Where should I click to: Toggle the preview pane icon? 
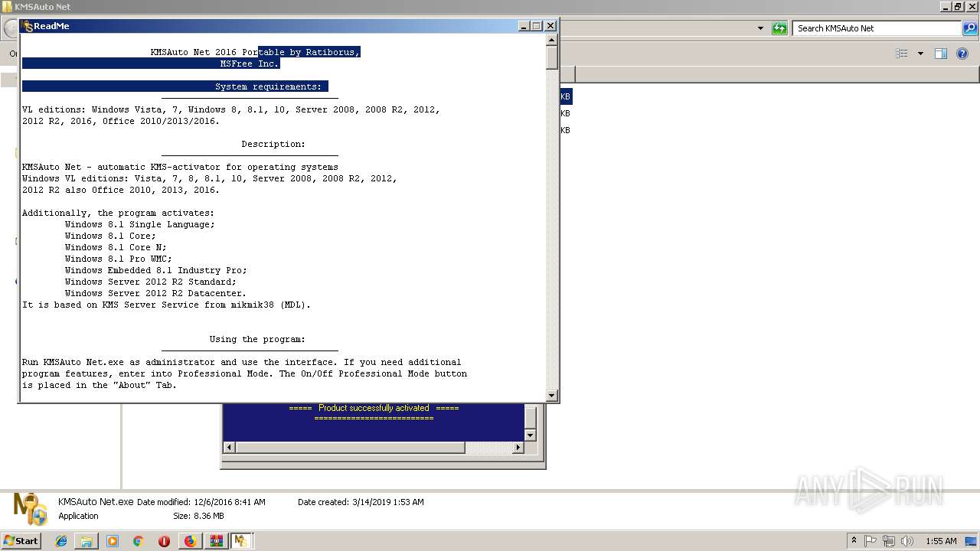coord(941,54)
